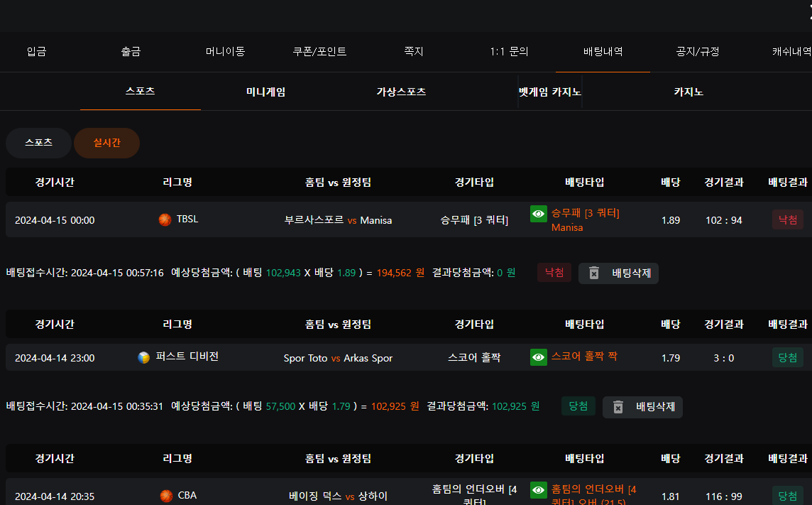
Task: Open the 쿠폰/포인트 menu
Action: (x=319, y=52)
